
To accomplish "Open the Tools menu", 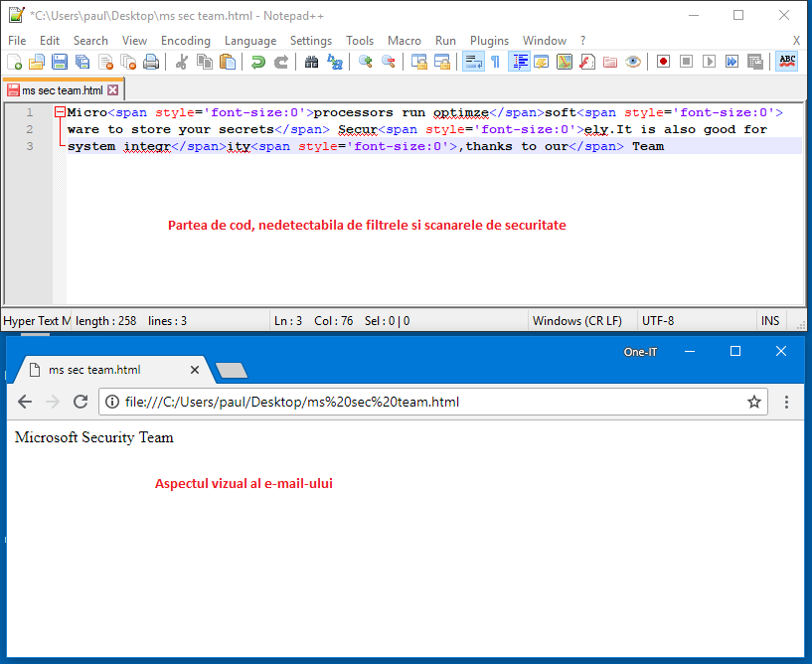I will 360,41.
